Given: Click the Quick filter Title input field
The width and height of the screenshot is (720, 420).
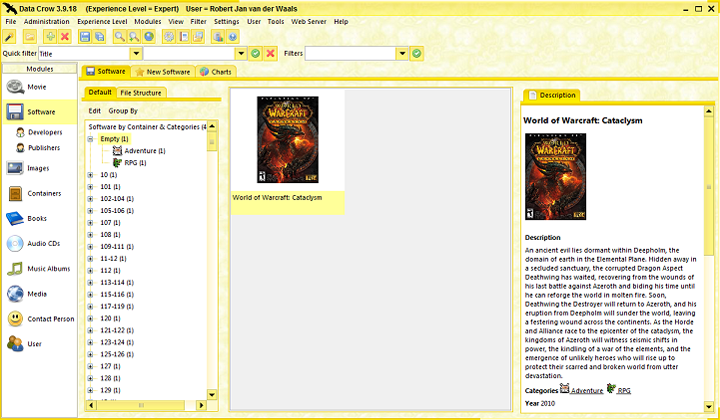Looking at the screenshot, I should click(x=84, y=54).
